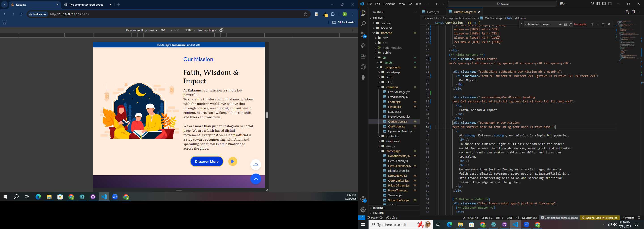
Task: Open changes compare icon in editor toolbar
Action: click(627, 12)
